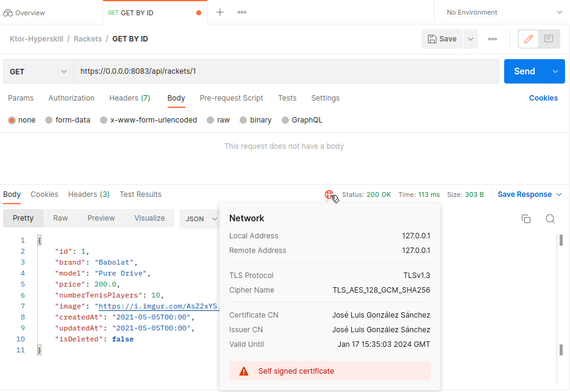Click the request URL input field
Screen dimensions: 570x392
pos(286,71)
